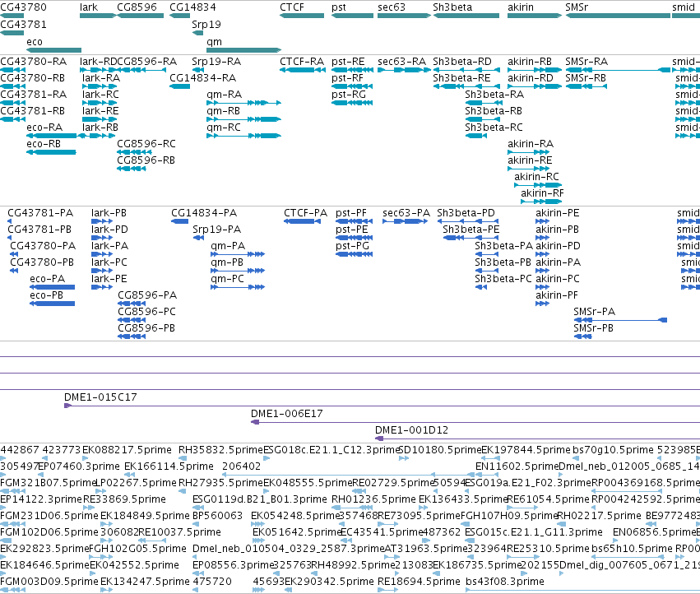Select transcript akirin-RF
700x594 pixels.
542,193
